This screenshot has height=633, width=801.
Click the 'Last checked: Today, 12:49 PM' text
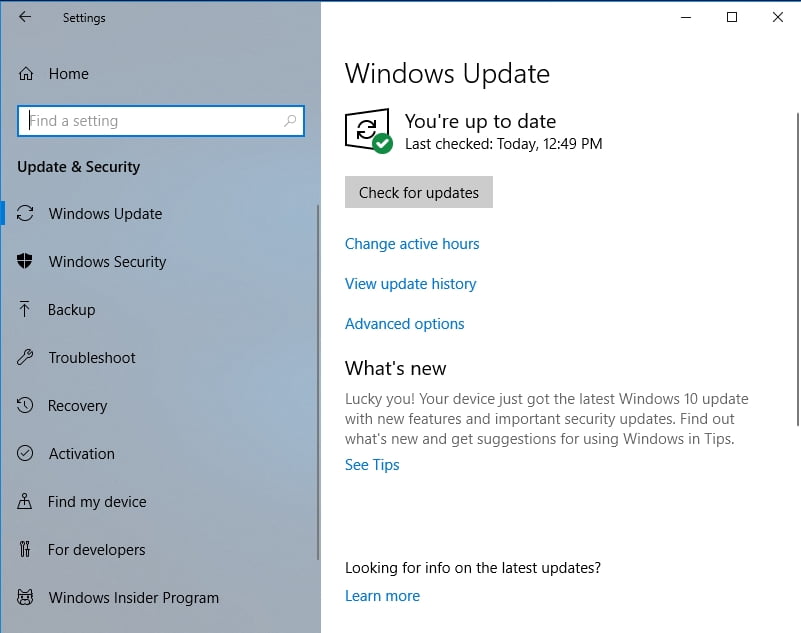point(504,144)
